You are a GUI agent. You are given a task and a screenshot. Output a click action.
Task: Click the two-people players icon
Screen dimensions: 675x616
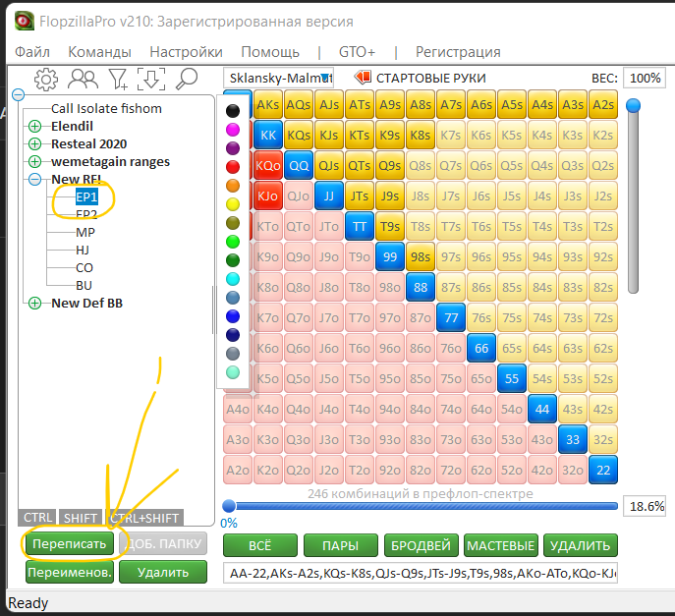pos(84,79)
